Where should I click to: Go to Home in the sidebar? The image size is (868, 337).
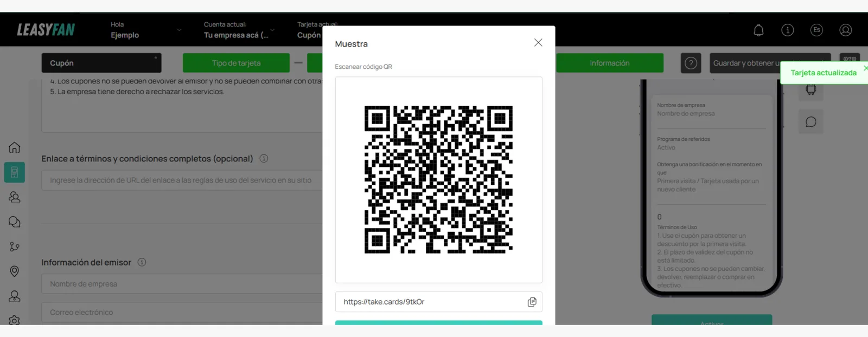click(15, 147)
